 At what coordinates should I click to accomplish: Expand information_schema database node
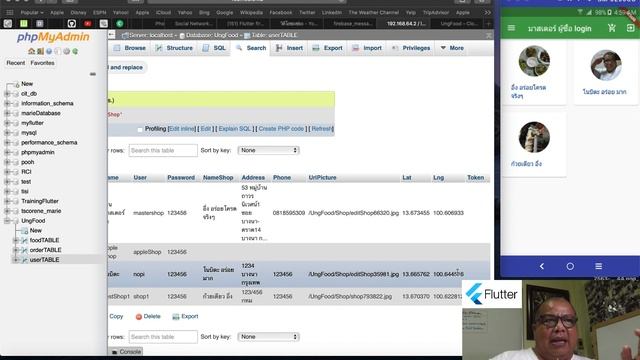click(7, 103)
